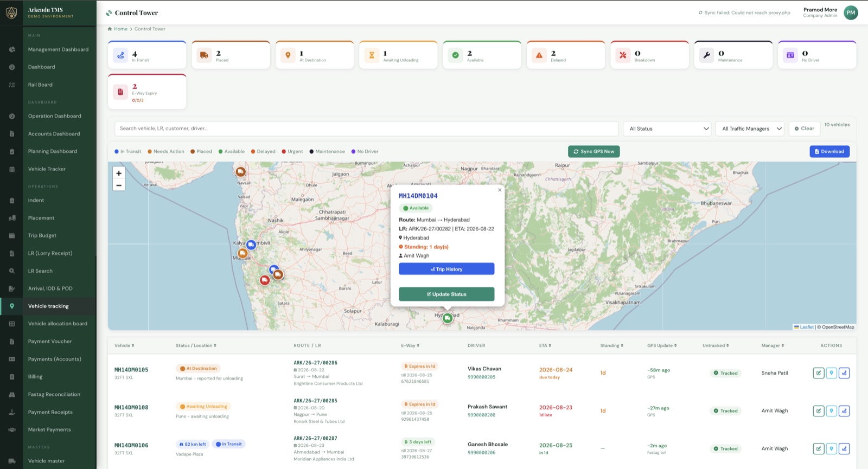Click the Sync GPS Now button
868x469 pixels.
point(593,151)
